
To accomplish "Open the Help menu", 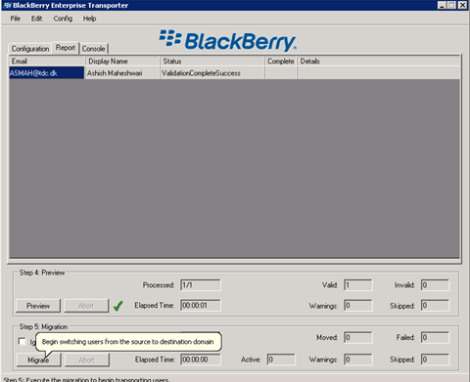I will (89, 19).
